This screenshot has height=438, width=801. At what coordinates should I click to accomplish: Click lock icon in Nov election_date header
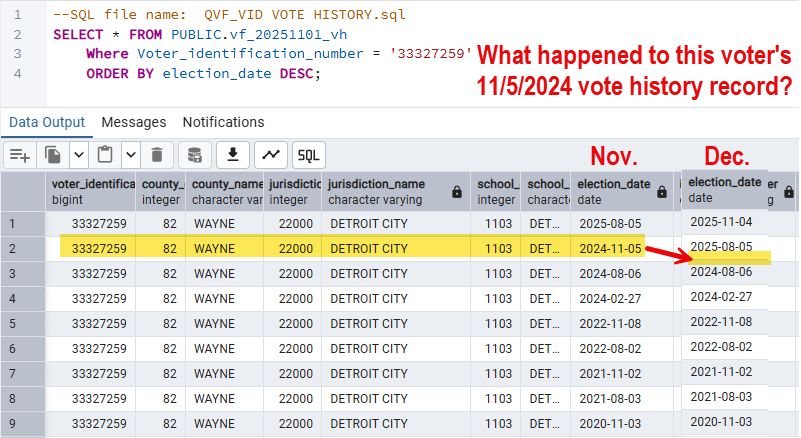point(662,192)
